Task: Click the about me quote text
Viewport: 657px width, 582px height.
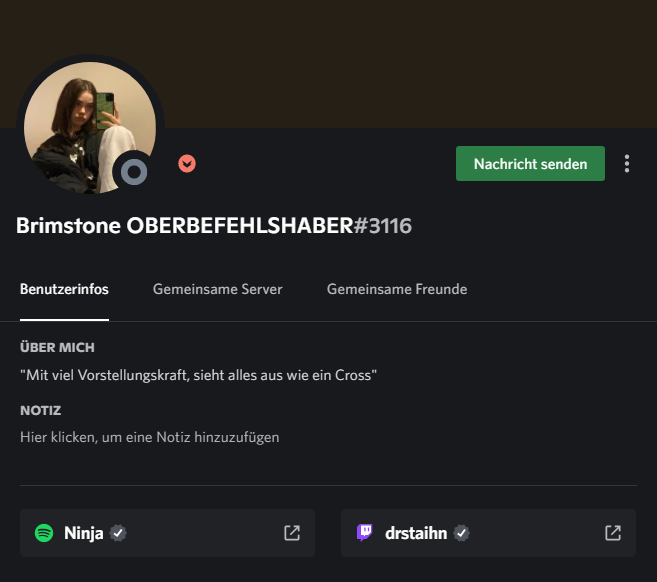Action: pyautogui.click(x=198, y=375)
